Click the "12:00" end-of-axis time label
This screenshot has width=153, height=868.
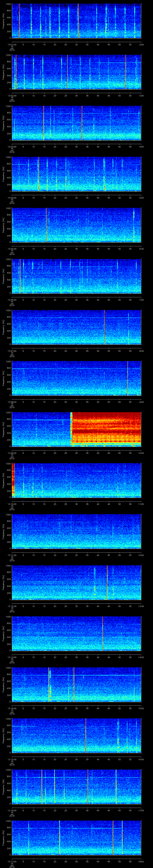point(141,555)
